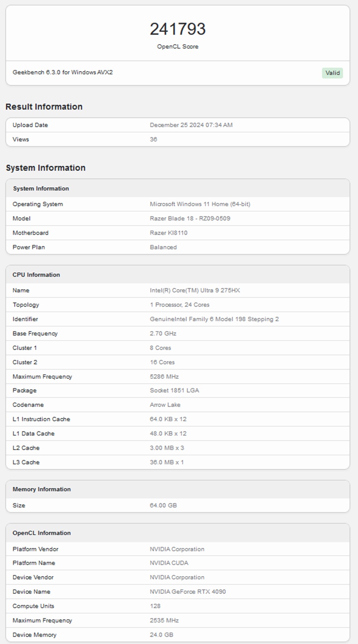Select the Balanced power plan value
The image size is (358, 644).
[x=163, y=247]
